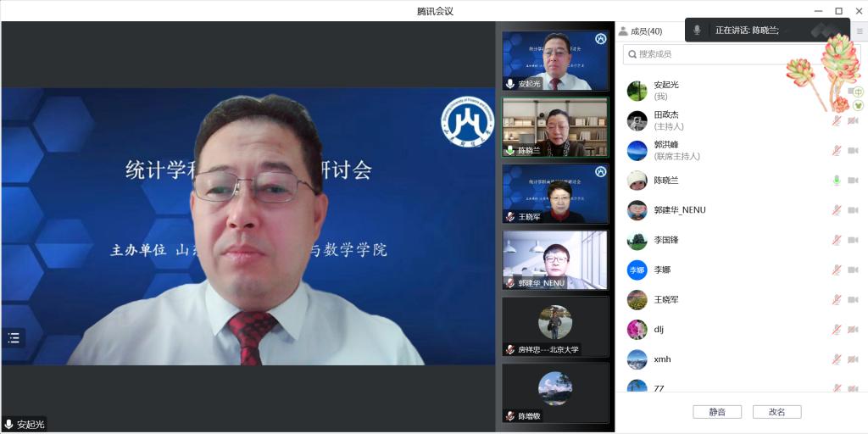Screen dimensions: 868x434
Task: Unmute 郭建华_NENU's microphone in list
Action: (x=836, y=210)
